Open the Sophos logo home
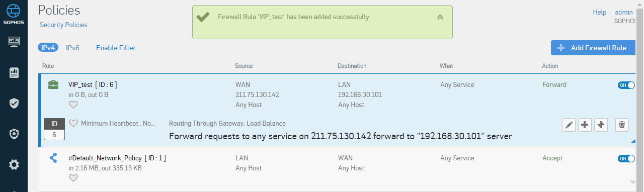Screen dimensions: 644x192 pos(14,14)
